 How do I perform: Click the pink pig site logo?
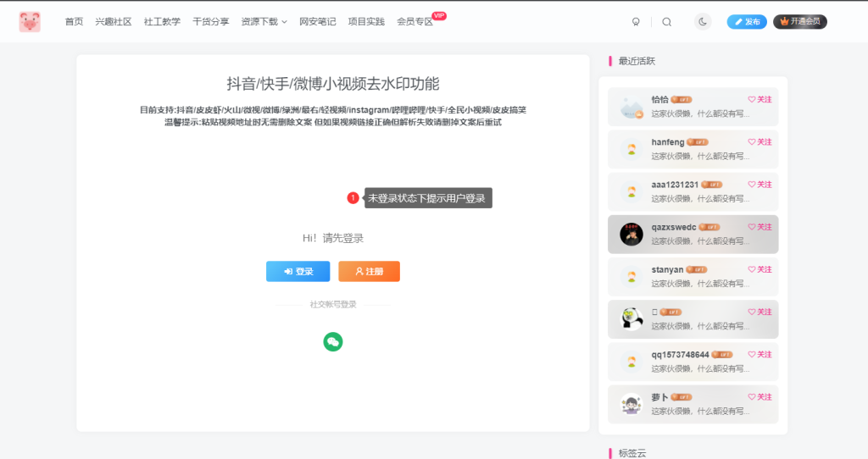30,21
